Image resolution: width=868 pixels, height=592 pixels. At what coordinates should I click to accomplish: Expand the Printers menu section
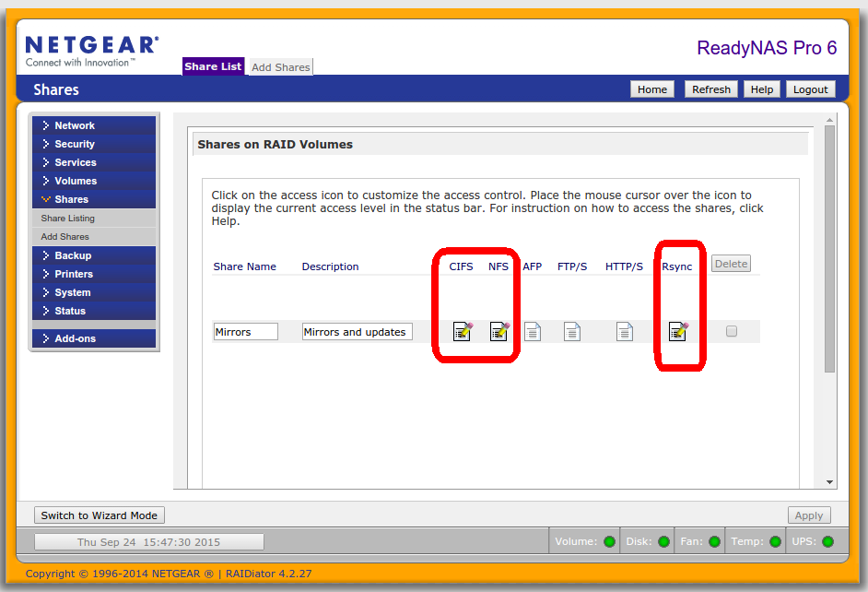(94, 274)
